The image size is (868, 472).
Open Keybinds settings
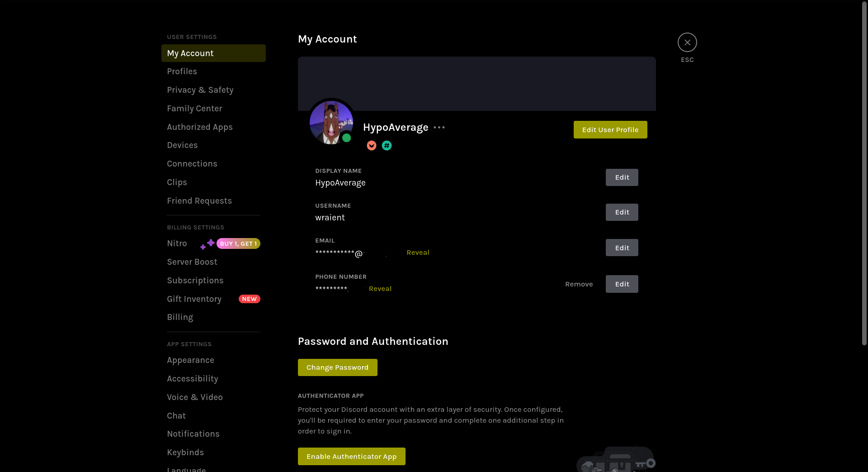pyautogui.click(x=213, y=453)
